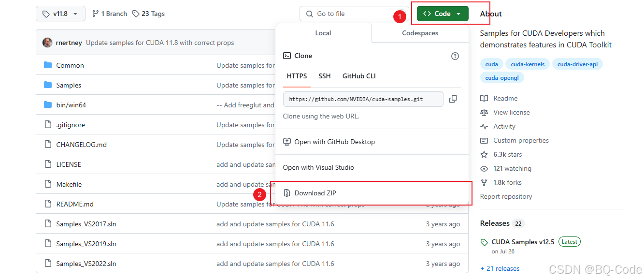Screen dimensions: 644x280
Task: Click the book icon beside Readme
Action: [x=484, y=98]
